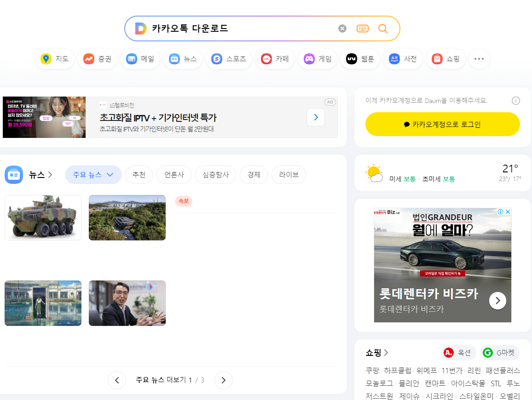Image resolution: width=532 pixels, height=400 pixels.
Task: Open STL shopping link
Action: [496, 383]
